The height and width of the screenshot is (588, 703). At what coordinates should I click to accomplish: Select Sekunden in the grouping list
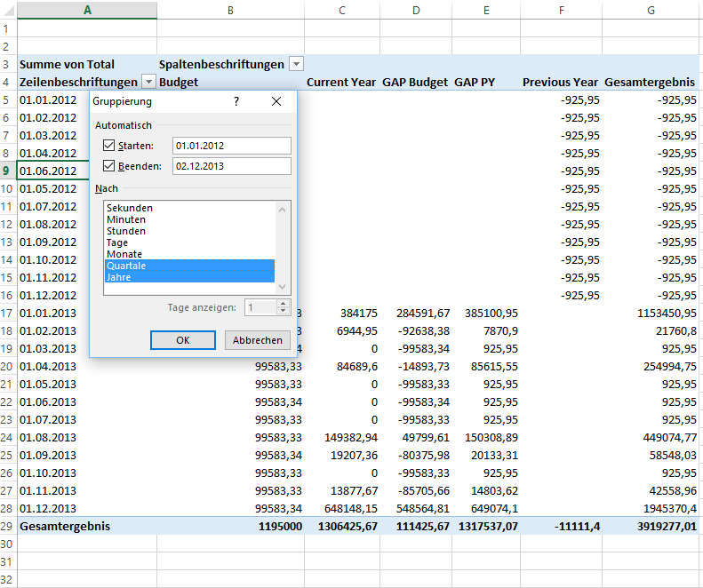(130, 208)
